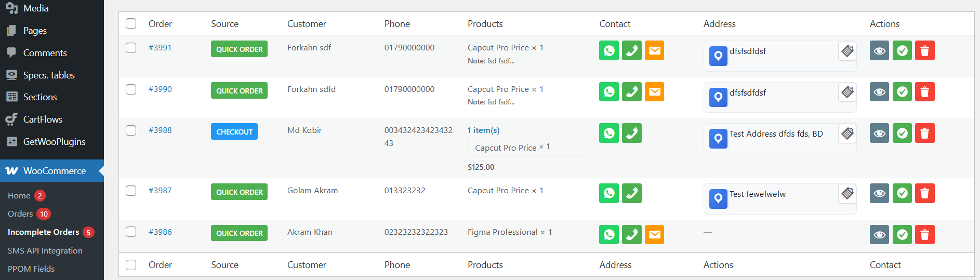View details of order #3987

(x=879, y=193)
